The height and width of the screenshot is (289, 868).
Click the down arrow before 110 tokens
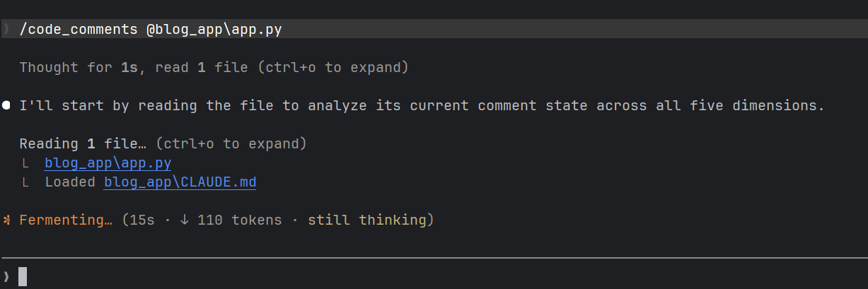[x=185, y=220]
